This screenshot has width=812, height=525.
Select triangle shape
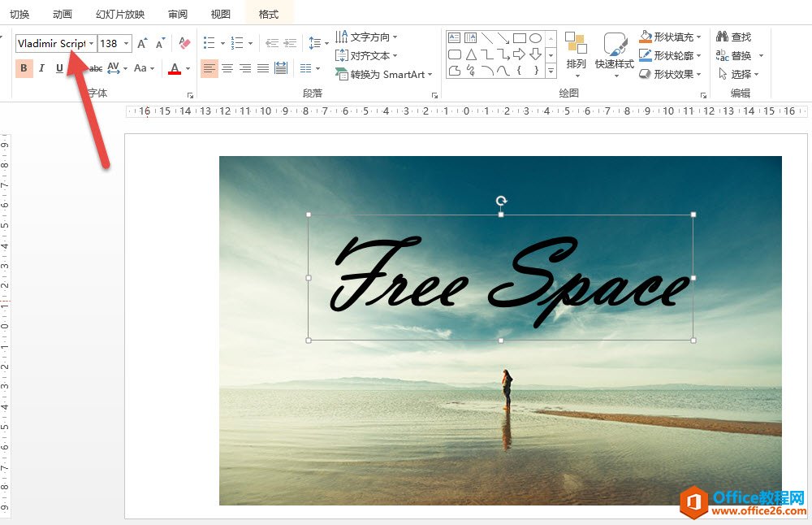(x=471, y=54)
